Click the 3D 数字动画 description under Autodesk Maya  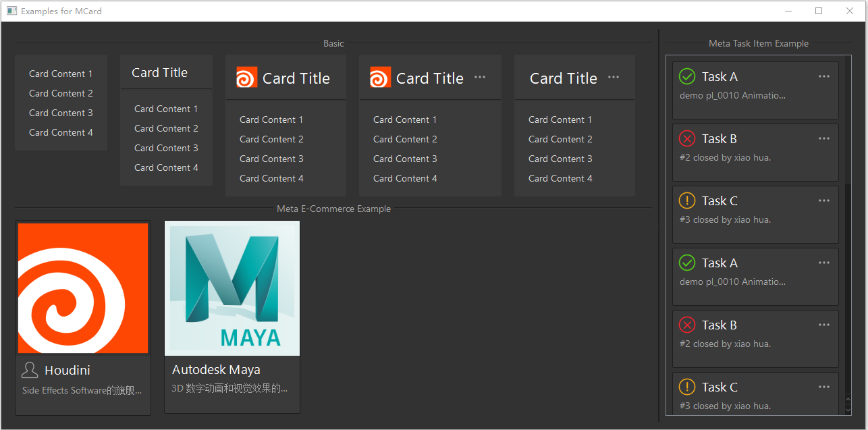coord(229,388)
